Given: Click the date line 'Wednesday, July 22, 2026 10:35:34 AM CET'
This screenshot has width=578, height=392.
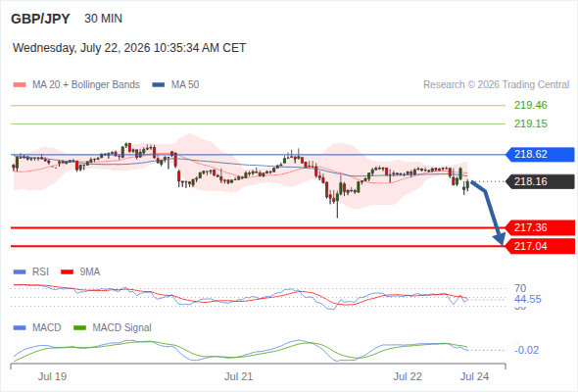Looking at the screenshot, I should tap(129, 48).
